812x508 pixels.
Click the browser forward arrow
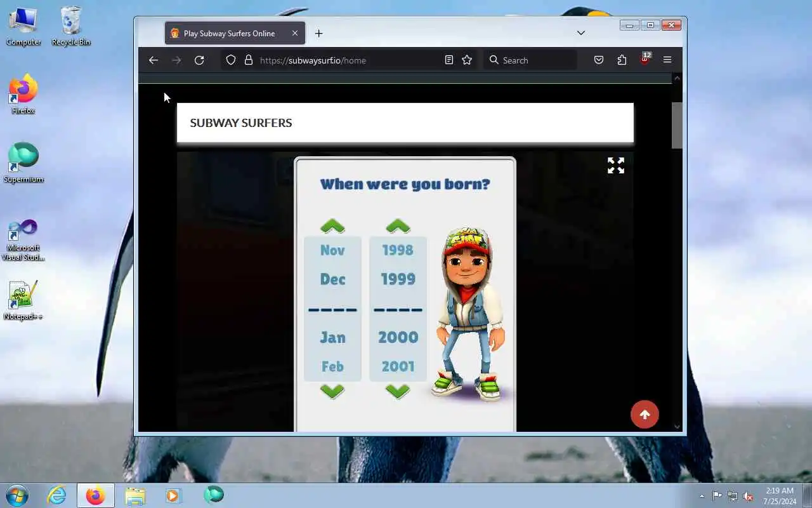click(x=176, y=60)
